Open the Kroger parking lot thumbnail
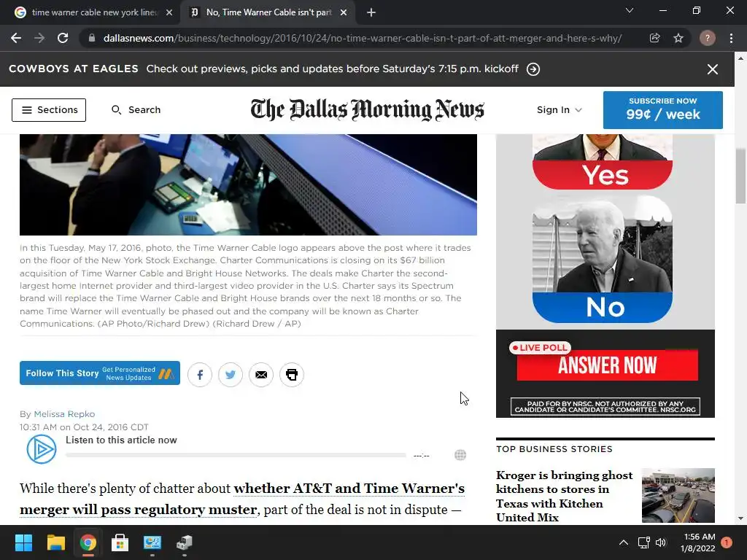 678,495
